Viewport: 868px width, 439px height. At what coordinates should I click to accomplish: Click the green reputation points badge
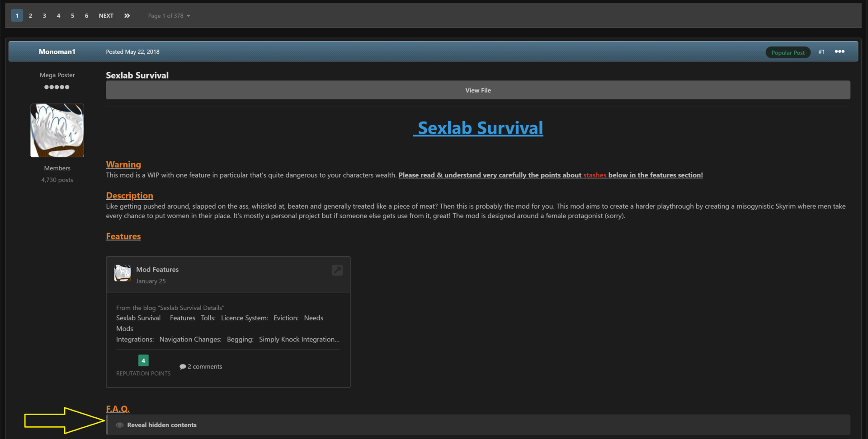tap(143, 360)
